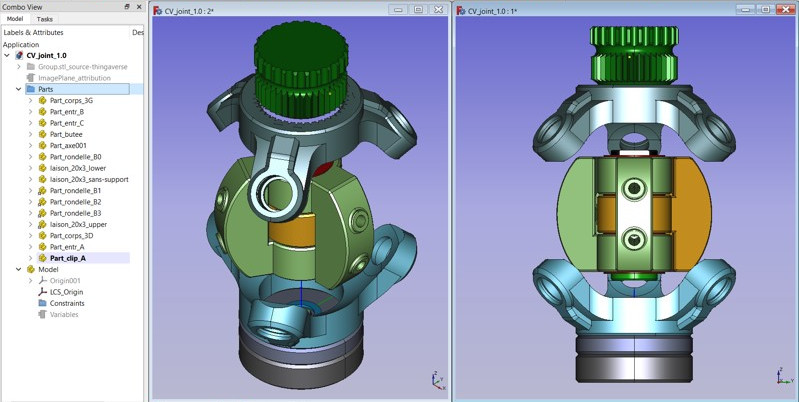The width and height of the screenshot is (799, 402).
Task: Click the ImagePlane_attribution item icon
Action: [x=31, y=78]
